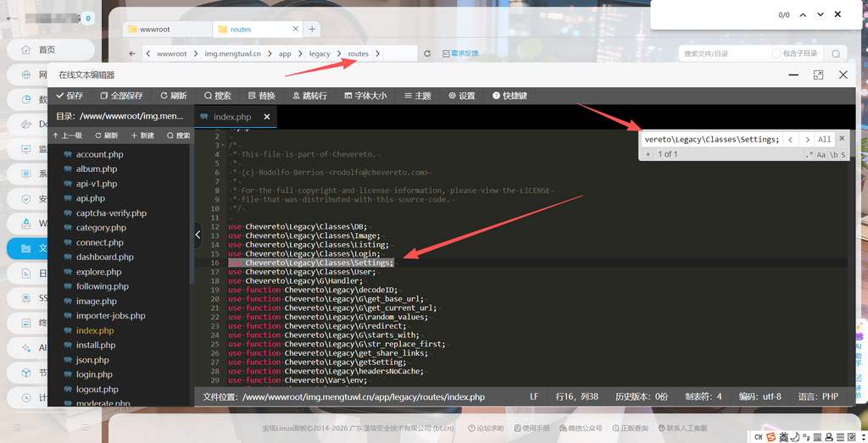Click All in the find box
This screenshot has height=443, width=868.
pos(824,140)
